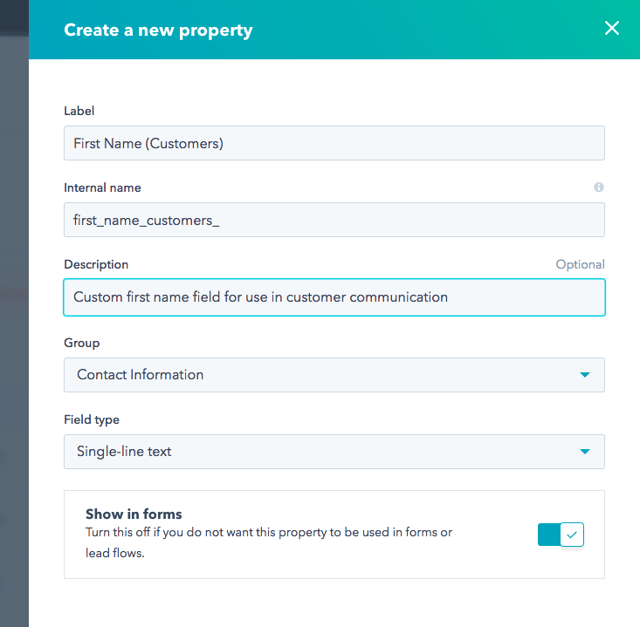Click the "Create a new property" panel title
The height and width of the screenshot is (627, 640).
(x=158, y=30)
